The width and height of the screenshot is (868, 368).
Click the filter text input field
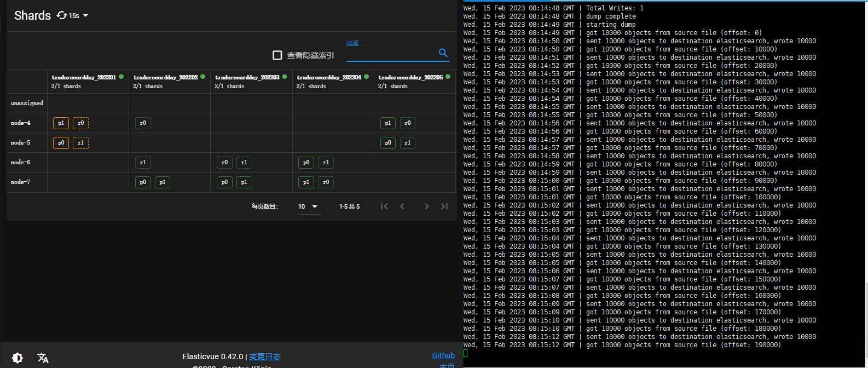tap(391, 54)
